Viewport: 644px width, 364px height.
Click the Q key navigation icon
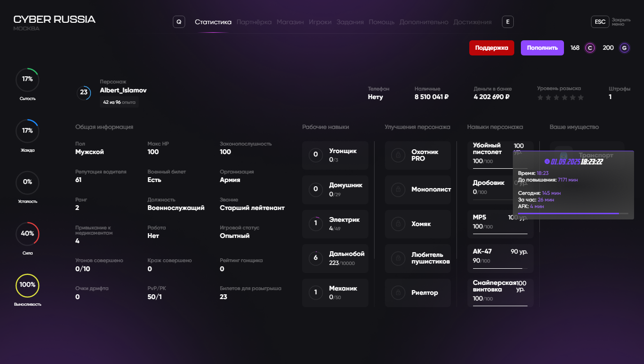click(179, 22)
